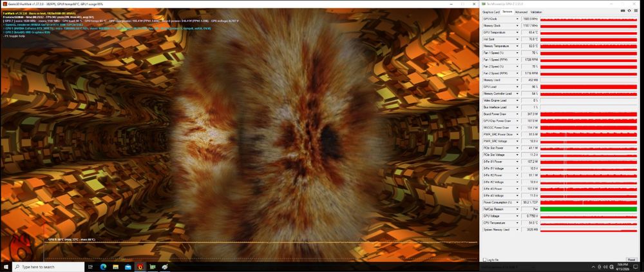The height and width of the screenshot is (272, 644).
Task: Click the Video Engine Load label
Action: pyautogui.click(x=495, y=101)
